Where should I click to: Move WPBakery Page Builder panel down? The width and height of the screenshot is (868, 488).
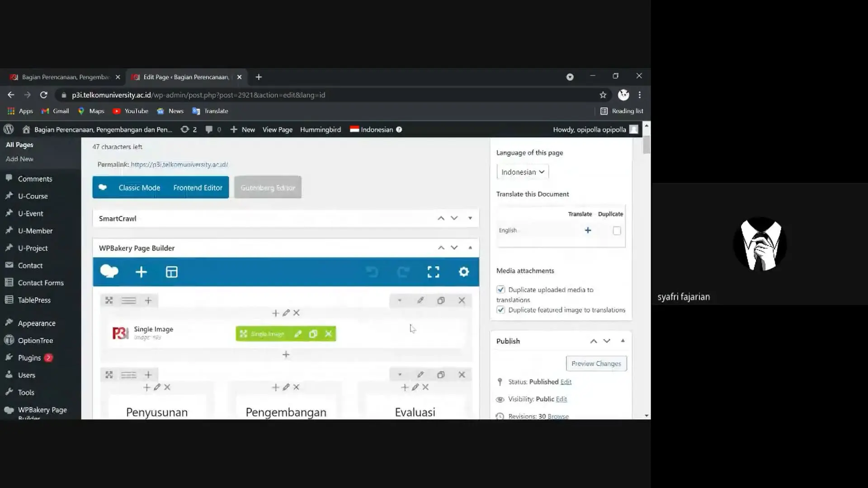454,248
